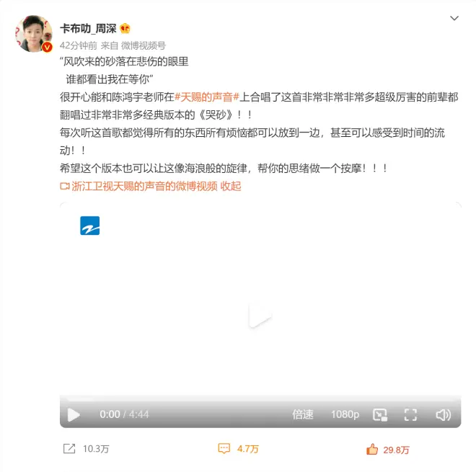Toggle fullscreen video mode
The height and width of the screenshot is (472, 476).
point(410,414)
